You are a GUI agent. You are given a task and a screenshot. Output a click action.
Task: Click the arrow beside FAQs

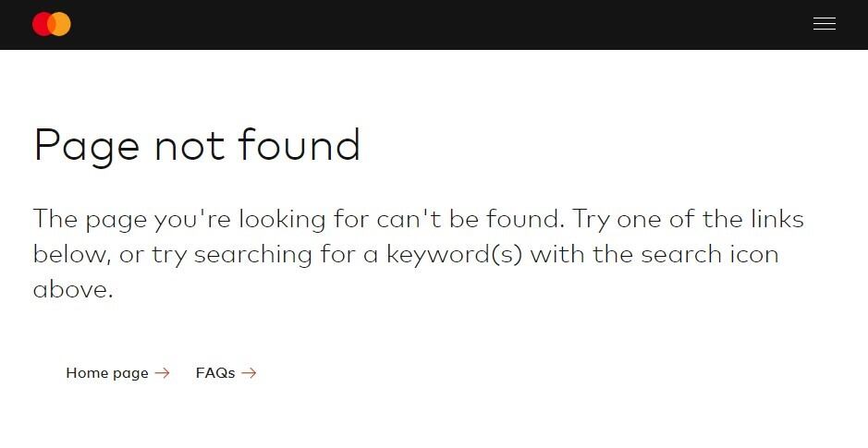(249, 373)
